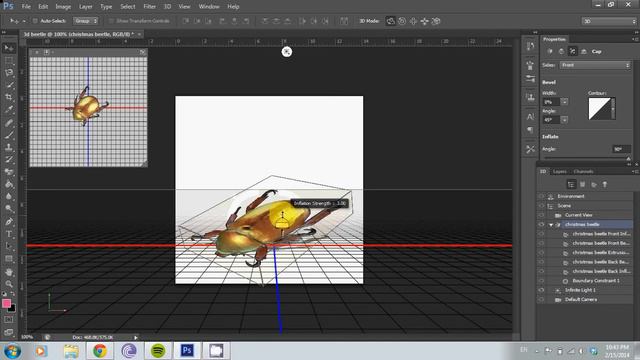
Task: Toggle visibility of christmas beetle mesh
Action: [x=541, y=224]
